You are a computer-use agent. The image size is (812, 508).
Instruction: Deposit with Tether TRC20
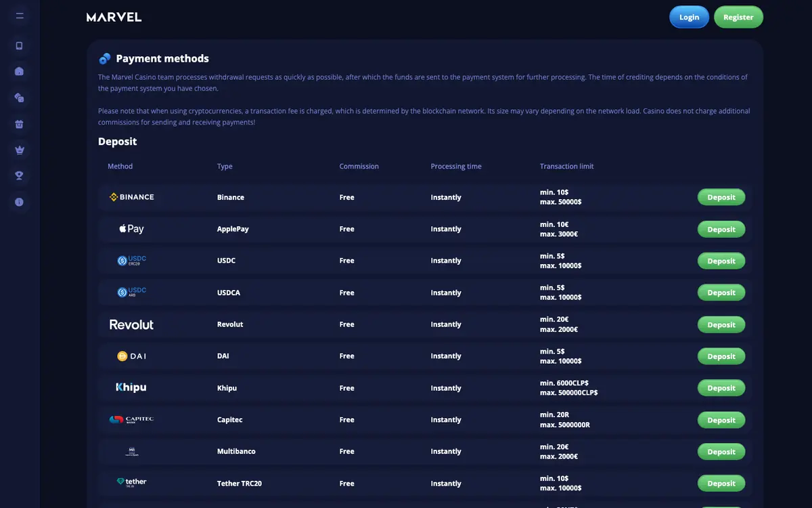[x=721, y=484]
